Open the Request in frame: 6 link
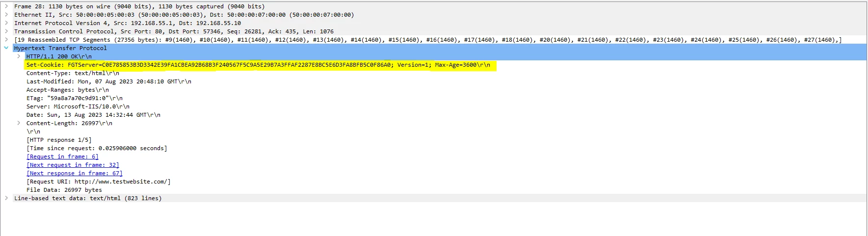Viewport: 868px width, 236px height. click(62, 157)
